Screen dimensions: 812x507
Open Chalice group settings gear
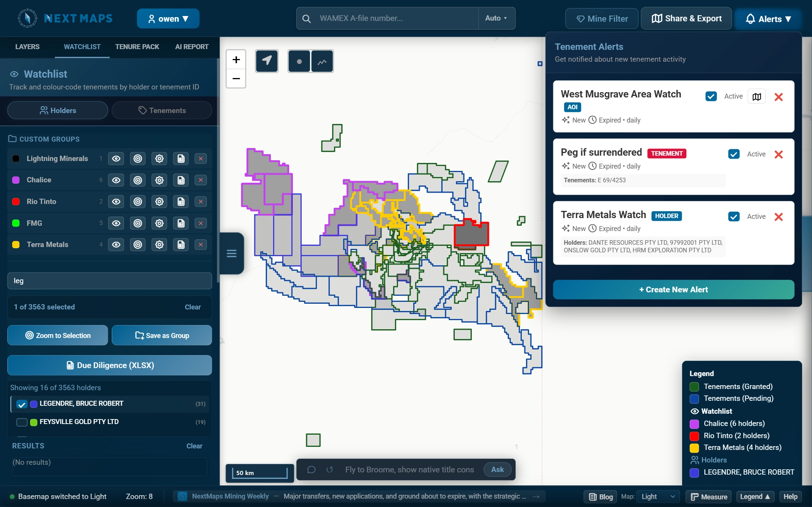click(x=159, y=180)
